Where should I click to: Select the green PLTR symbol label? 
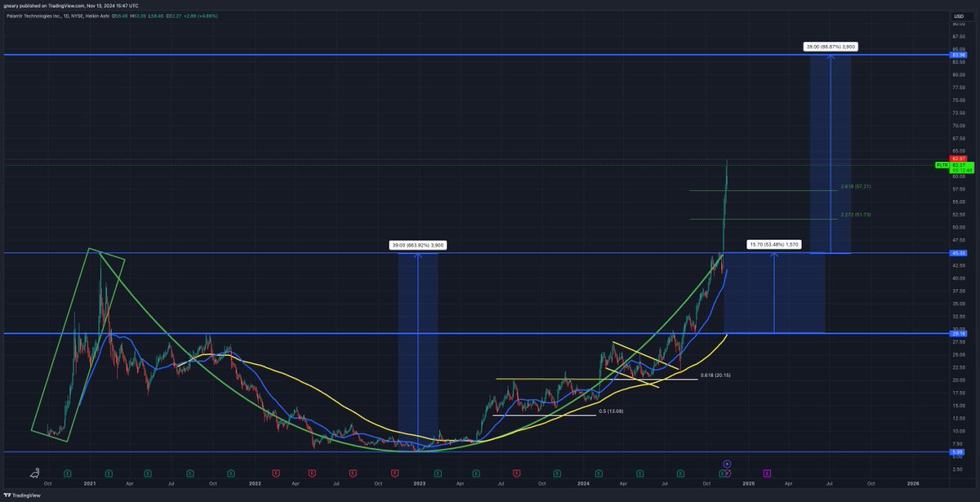tap(942, 165)
